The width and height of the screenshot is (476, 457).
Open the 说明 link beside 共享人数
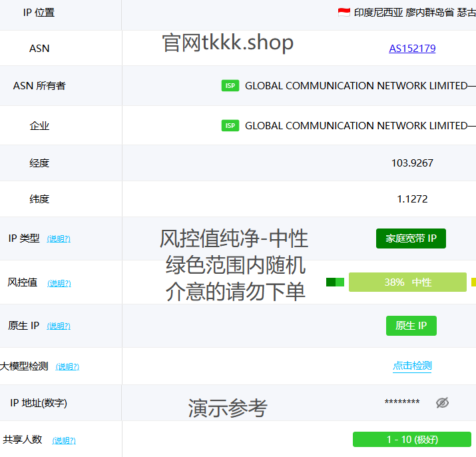pyautogui.click(x=64, y=440)
